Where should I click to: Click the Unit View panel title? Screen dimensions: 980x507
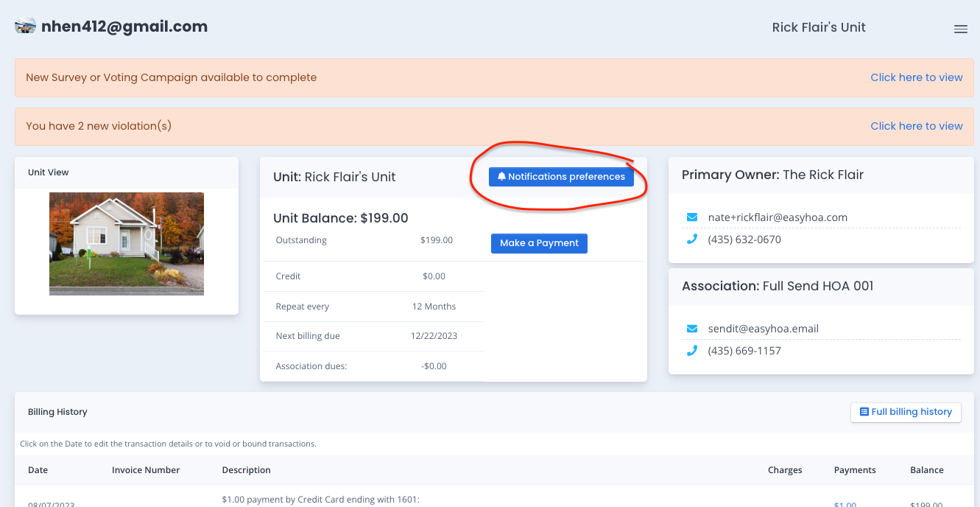(49, 172)
